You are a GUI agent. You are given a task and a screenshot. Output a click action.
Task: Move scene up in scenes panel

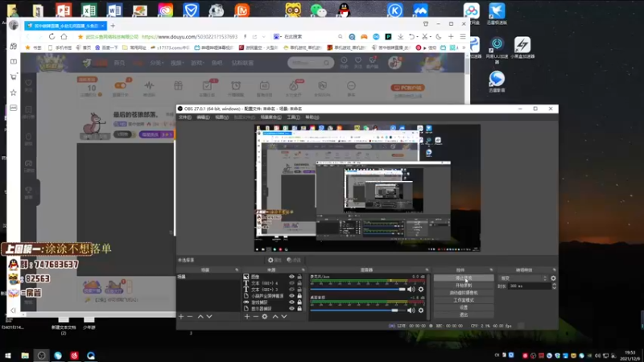pos(200,316)
